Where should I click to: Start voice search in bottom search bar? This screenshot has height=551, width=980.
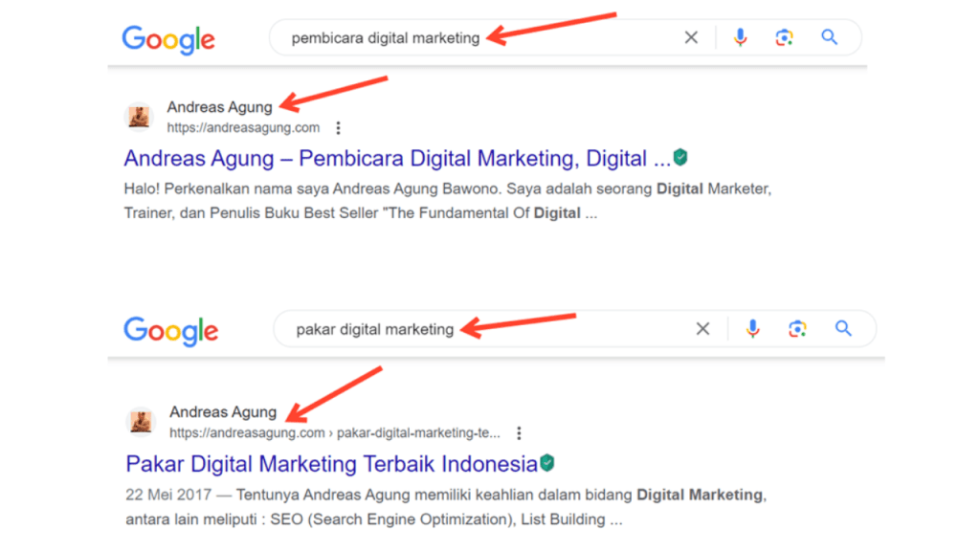(753, 329)
